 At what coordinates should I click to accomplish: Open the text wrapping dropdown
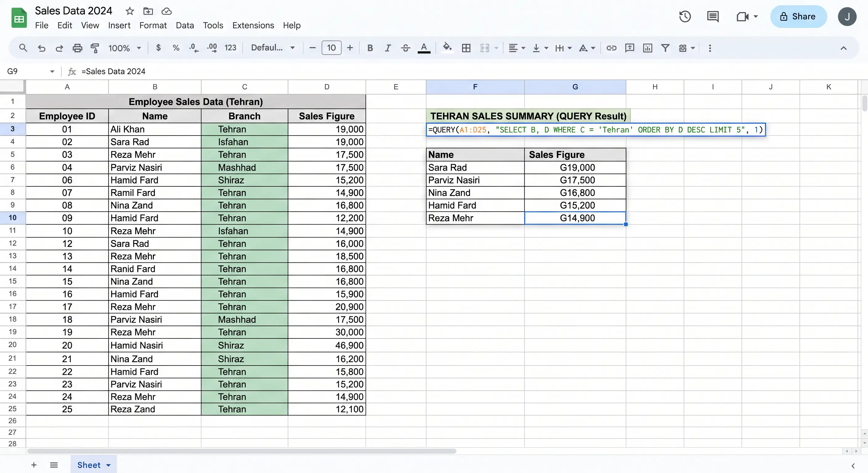click(563, 48)
